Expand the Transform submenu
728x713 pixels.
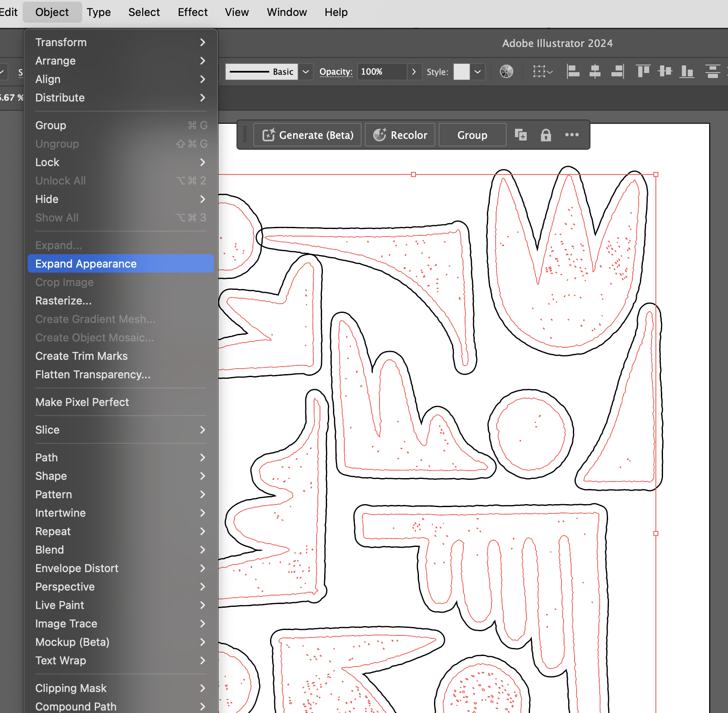click(121, 42)
